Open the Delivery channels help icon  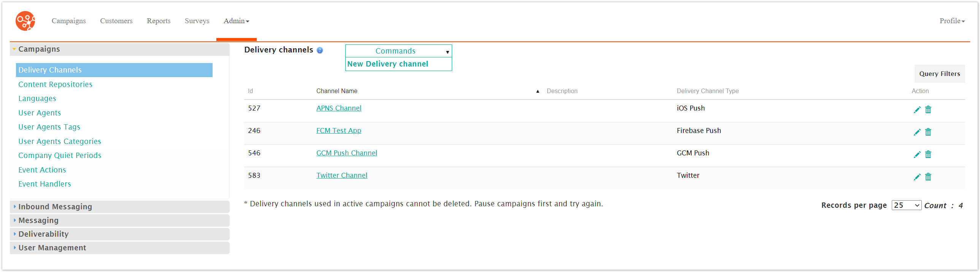(319, 50)
